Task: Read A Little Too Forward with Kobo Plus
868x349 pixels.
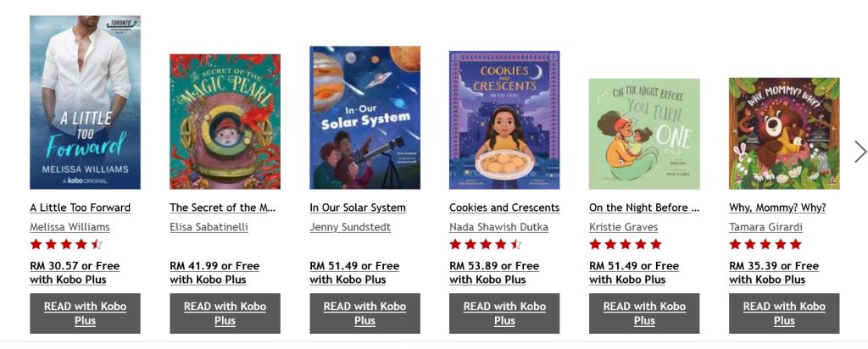Action: [x=85, y=313]
